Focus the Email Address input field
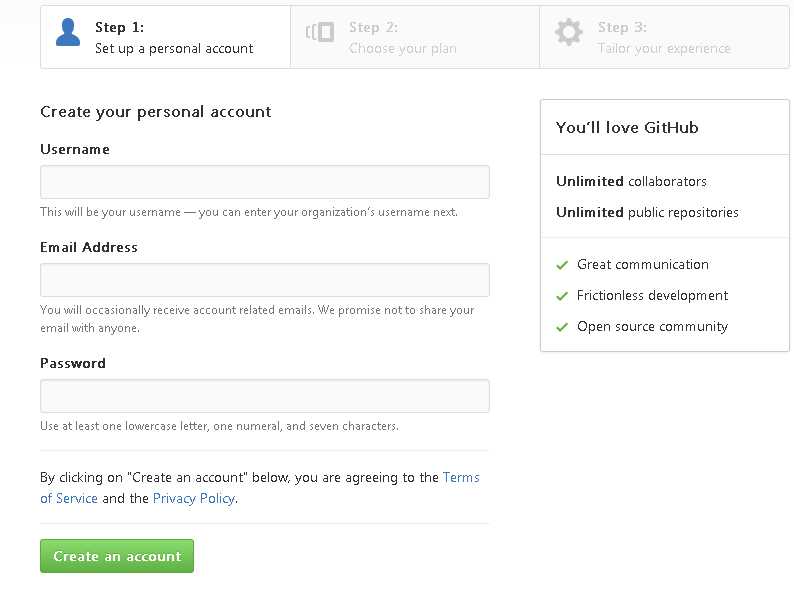Screen dimensions: 794x593 (x=265, y=280)
